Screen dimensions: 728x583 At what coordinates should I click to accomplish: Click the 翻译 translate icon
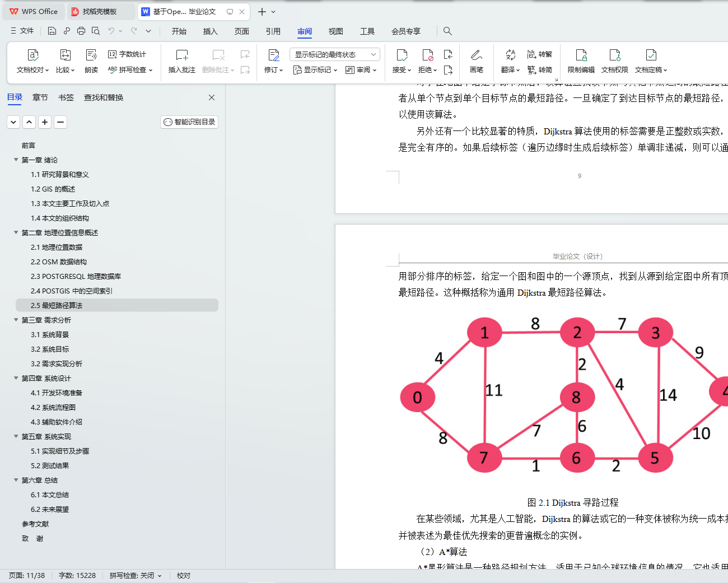click(x=510, y=55)
